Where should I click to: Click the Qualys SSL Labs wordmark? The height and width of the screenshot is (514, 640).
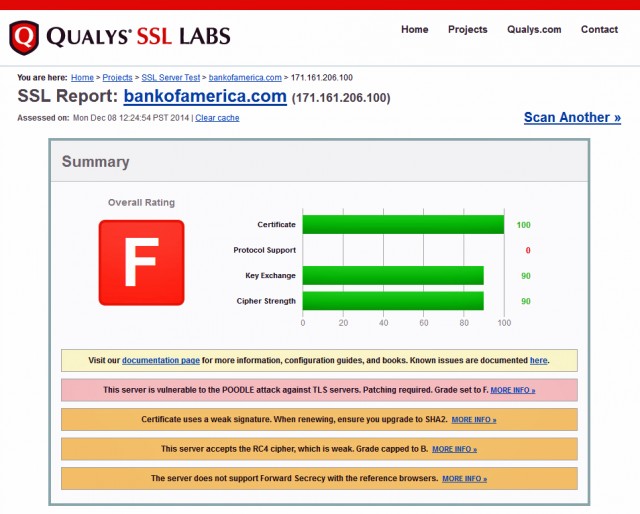(138, 36)
